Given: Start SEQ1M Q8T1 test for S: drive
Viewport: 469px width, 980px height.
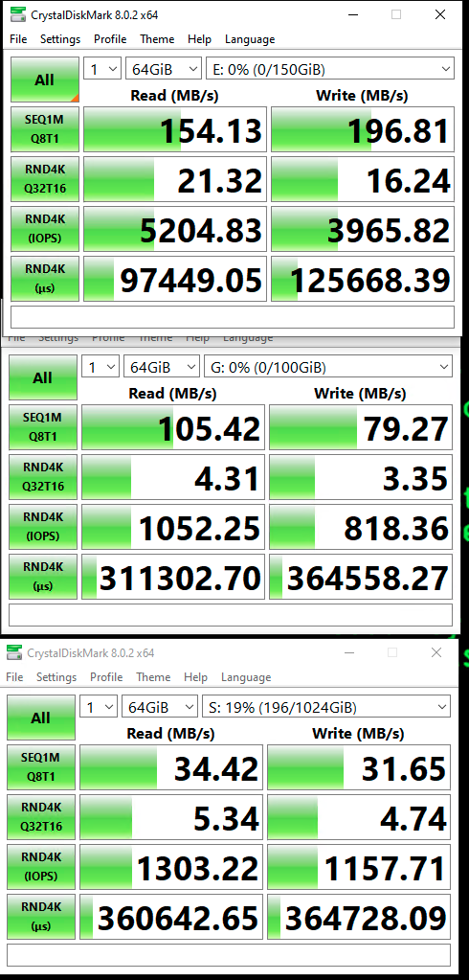Looking at the screenshot, I should (40, 767).
